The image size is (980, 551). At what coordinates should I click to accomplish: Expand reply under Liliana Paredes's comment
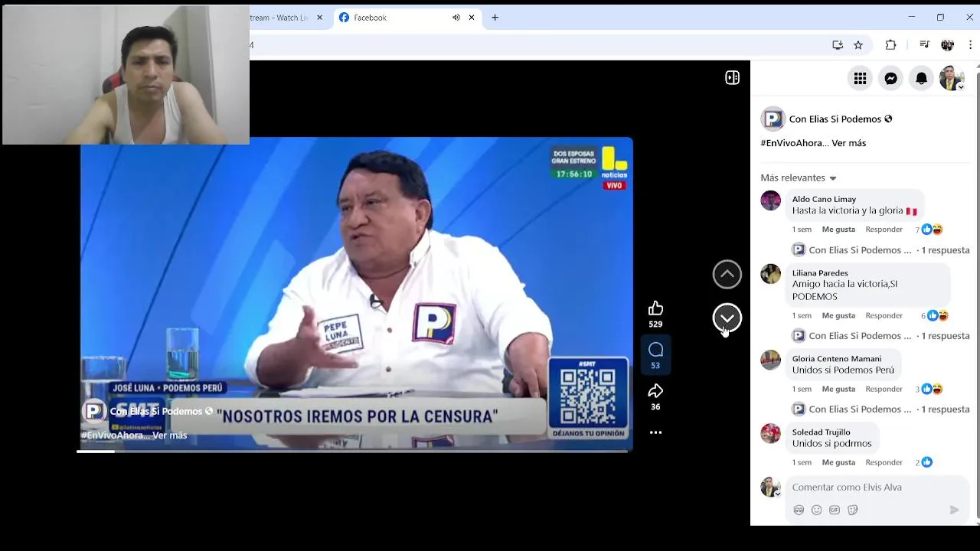pyautogui.click(x=880, y=336)
